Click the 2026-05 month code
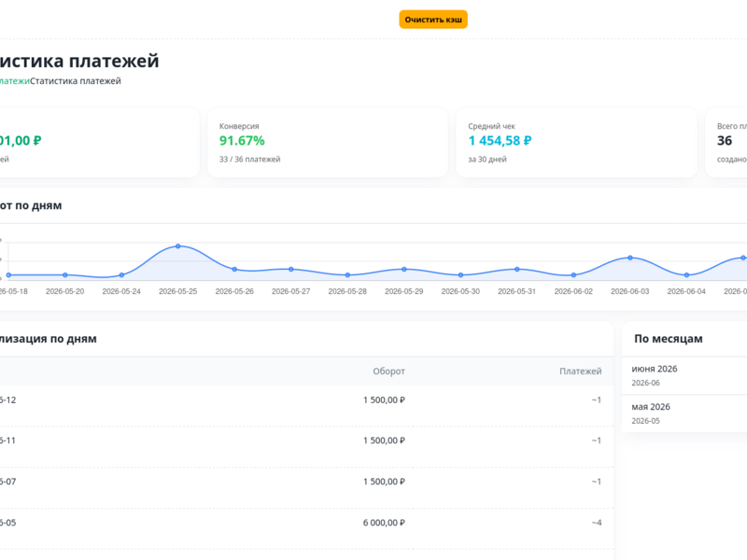 (645, 421)
